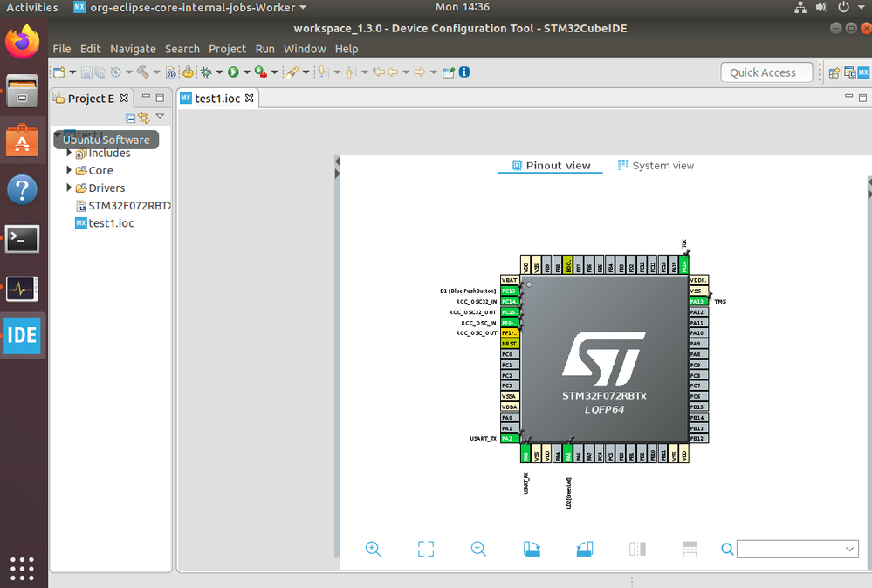
Task: Select the test1.ioc editor tab
Action: click(x=216, y=99)
